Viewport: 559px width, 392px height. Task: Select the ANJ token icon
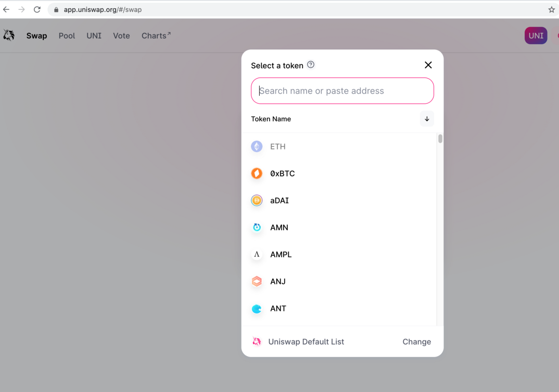(257, 282)
